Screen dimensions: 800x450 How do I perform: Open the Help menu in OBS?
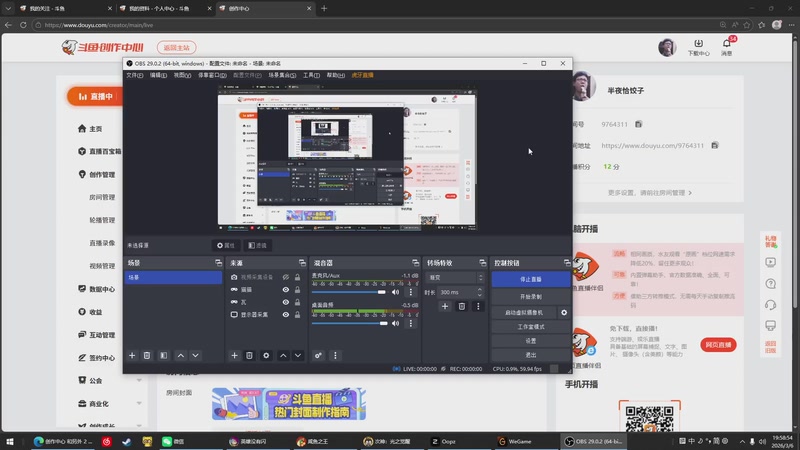point(336,75)
